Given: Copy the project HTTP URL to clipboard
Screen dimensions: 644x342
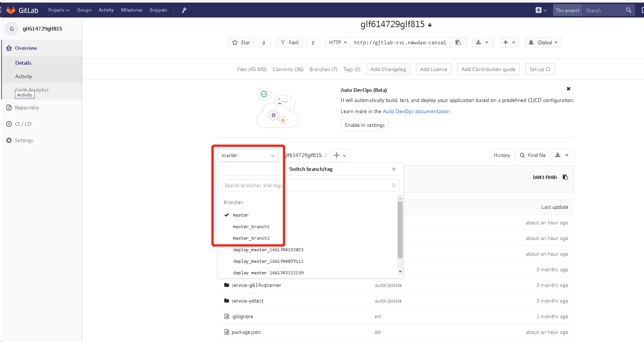Looking at the screenshot, I should [x=458, y=42].
